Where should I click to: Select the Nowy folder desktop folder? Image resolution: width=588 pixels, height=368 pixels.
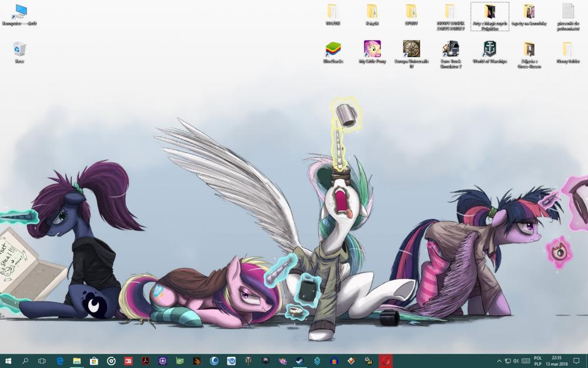tap(567, 49)
